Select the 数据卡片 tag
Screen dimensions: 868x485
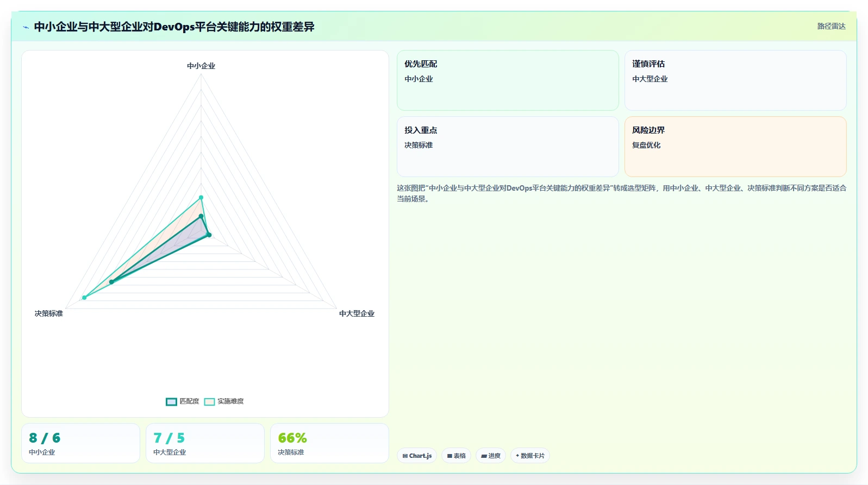tap(530, 456)
